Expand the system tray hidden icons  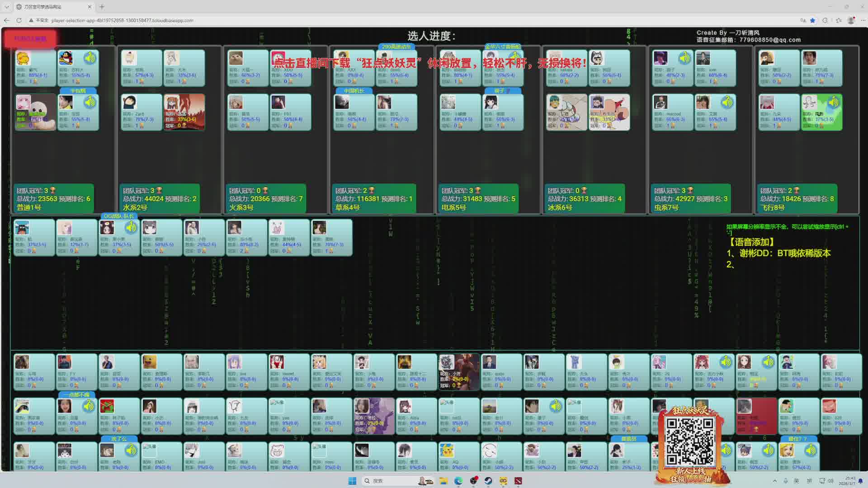tap(774, 481)
